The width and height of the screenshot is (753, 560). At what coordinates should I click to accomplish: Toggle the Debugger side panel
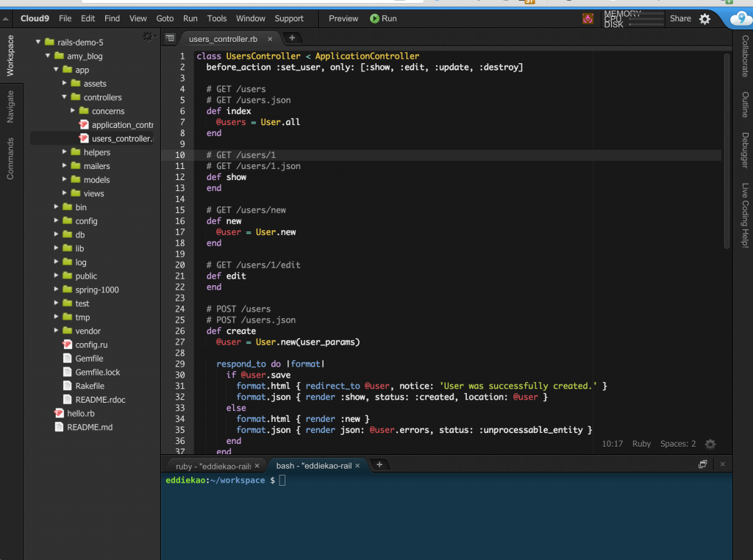tap(744, 151)
